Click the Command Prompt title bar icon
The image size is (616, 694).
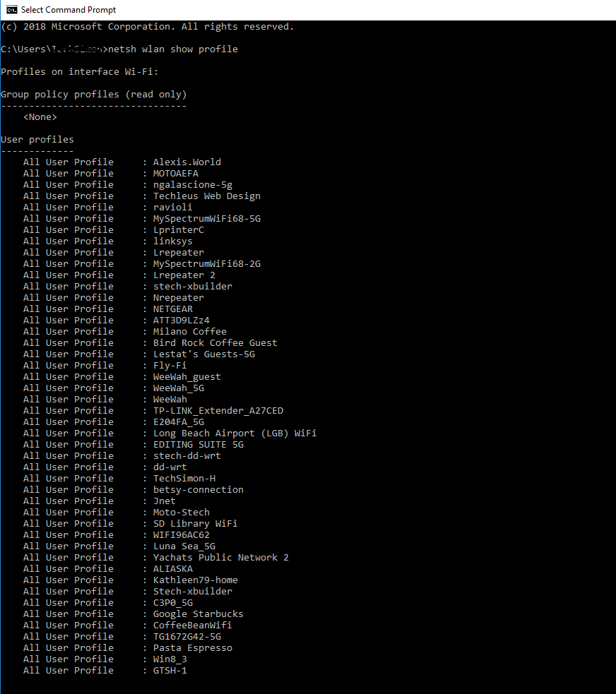click(11, 10)
